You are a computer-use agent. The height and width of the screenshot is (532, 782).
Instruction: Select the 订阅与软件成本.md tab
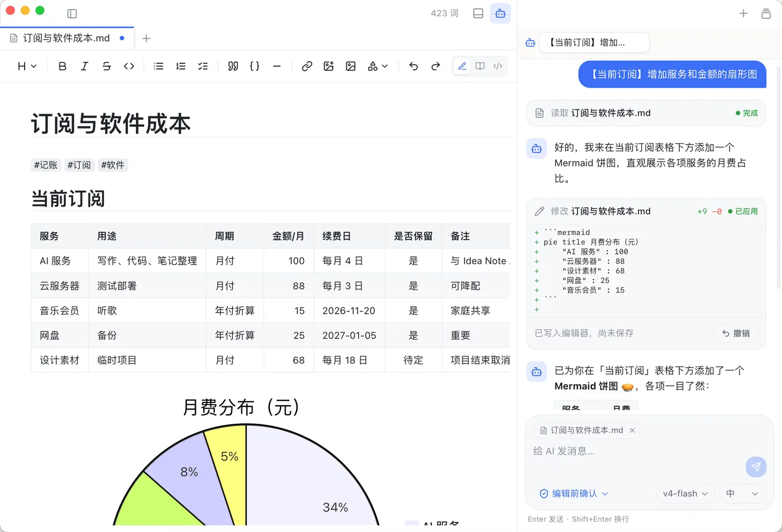tap(66, 38)
